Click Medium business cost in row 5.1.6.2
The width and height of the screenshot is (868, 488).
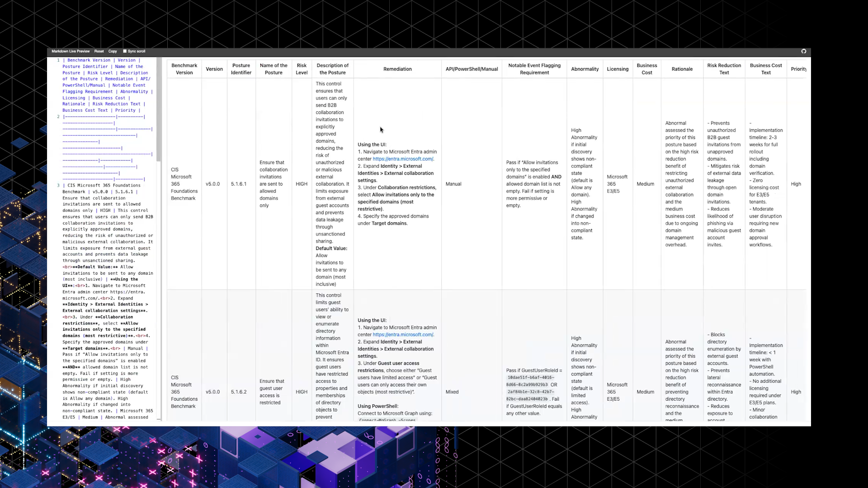645,392
